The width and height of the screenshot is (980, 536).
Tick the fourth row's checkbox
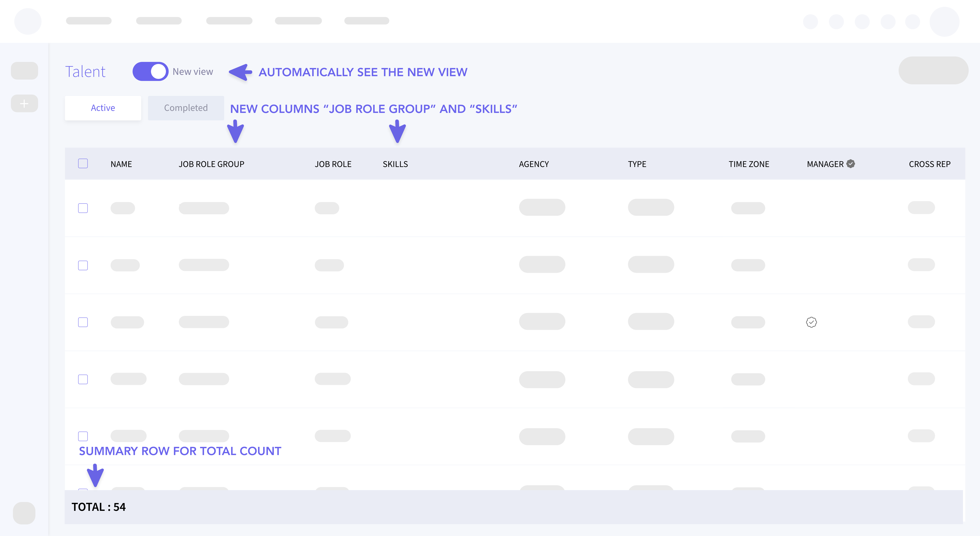click(83, 379)
